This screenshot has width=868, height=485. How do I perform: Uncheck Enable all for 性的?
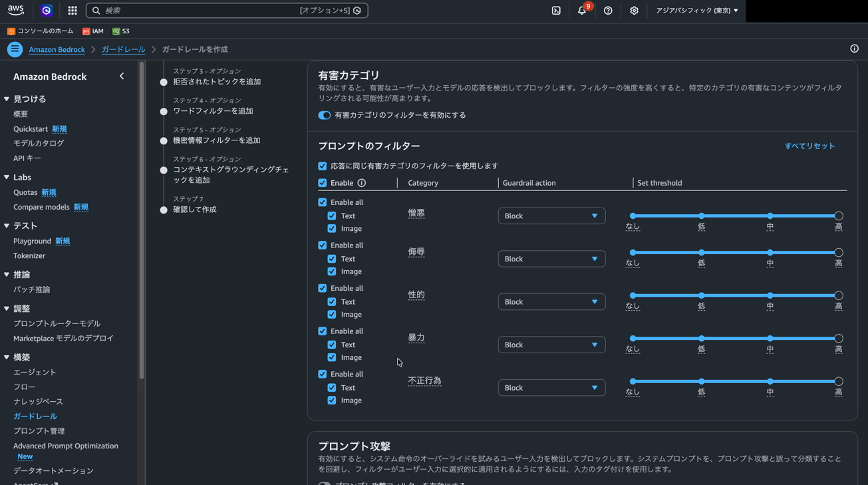click(323, 288)
